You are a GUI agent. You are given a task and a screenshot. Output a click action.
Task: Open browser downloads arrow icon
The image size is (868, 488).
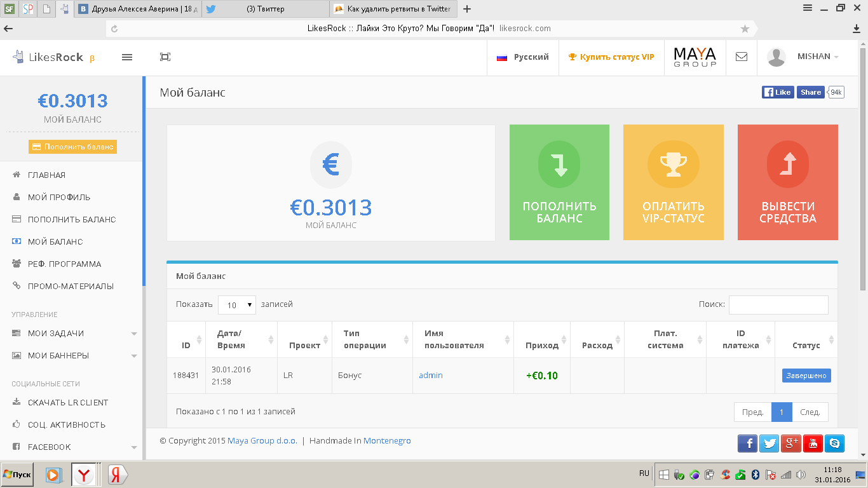coord(857,29)
